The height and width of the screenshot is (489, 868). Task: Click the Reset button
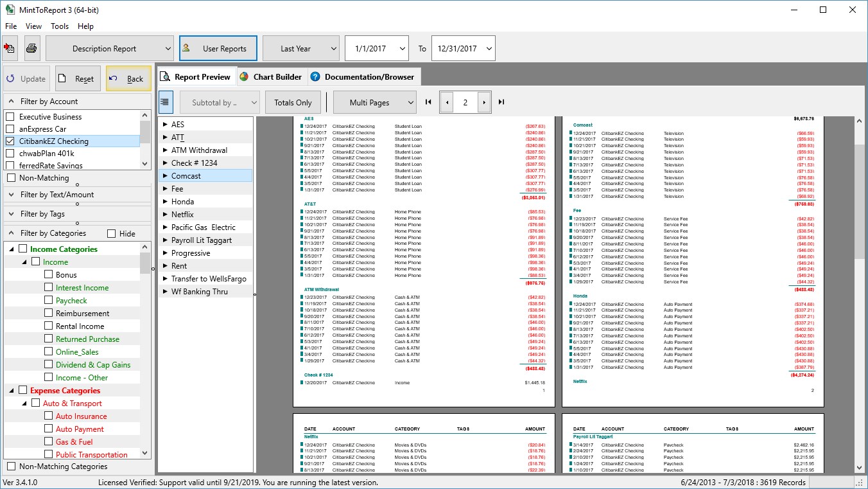78,78
